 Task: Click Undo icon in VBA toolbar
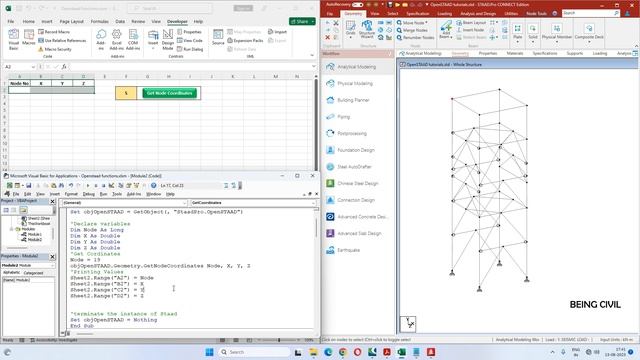tap(71, 185)
